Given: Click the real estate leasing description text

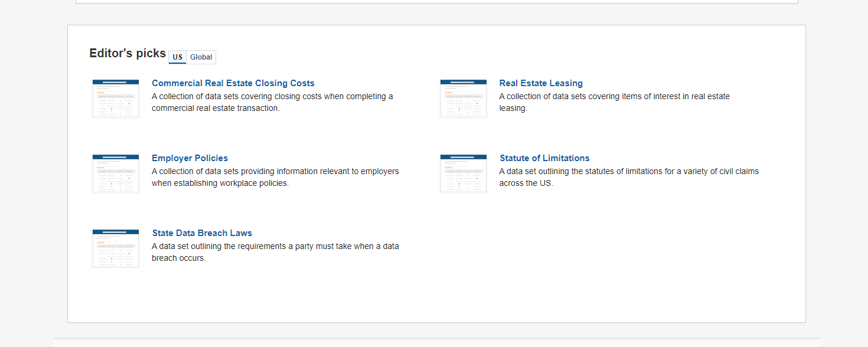Looking at the screenshot, I should 614,102.
